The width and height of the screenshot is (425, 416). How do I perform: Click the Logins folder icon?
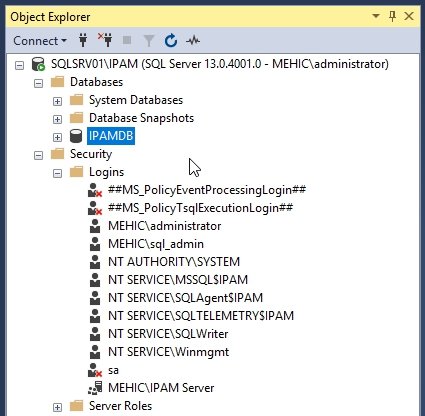[x=77, y=172]
